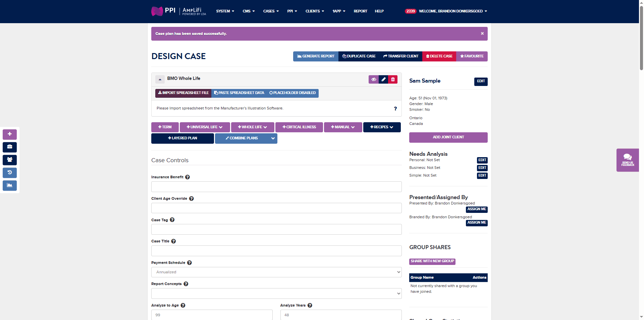Open the Payment Schedule dropdown
This screenshot has width=644, height=320.
point(276,272)
